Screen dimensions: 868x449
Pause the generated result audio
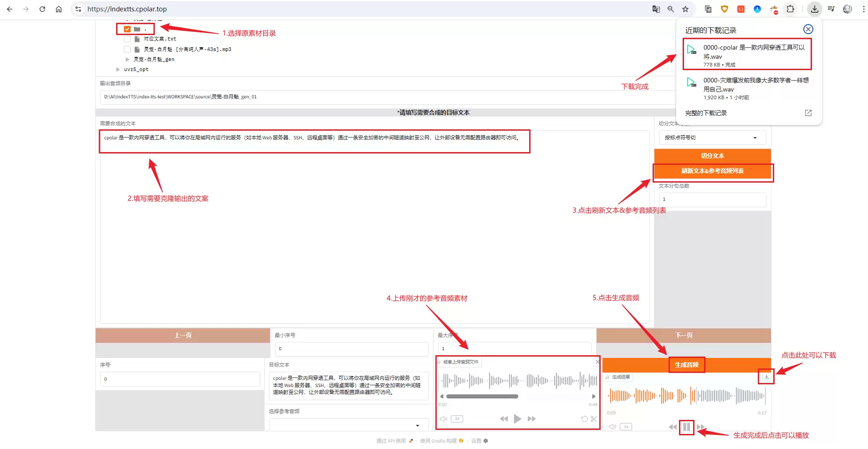[686, 427]
